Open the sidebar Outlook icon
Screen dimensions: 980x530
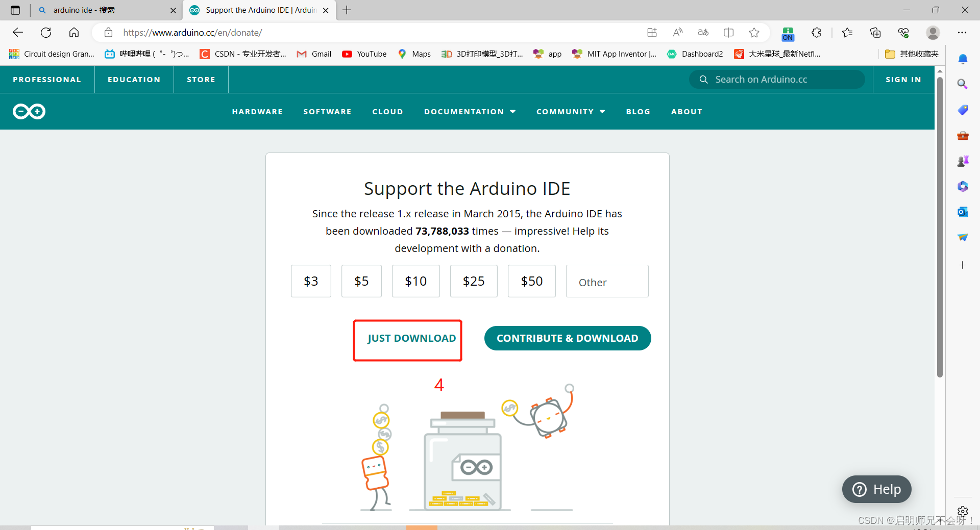click(x=963, y=212)
